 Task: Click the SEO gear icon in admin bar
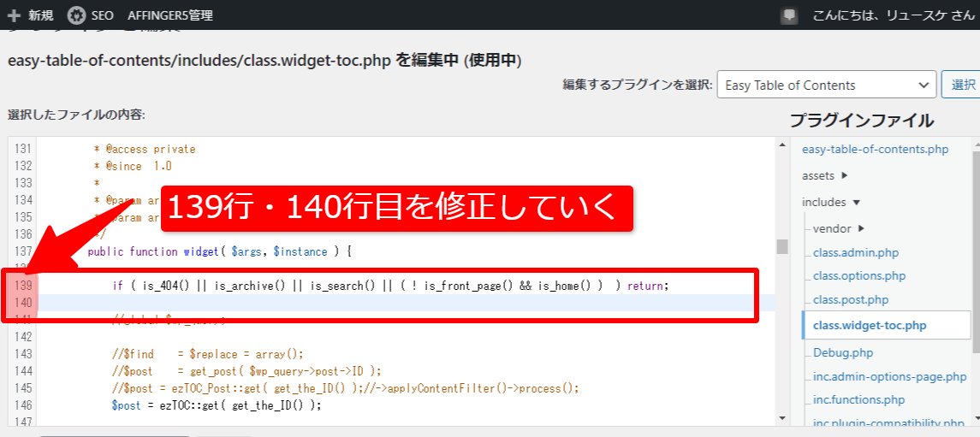76,15
